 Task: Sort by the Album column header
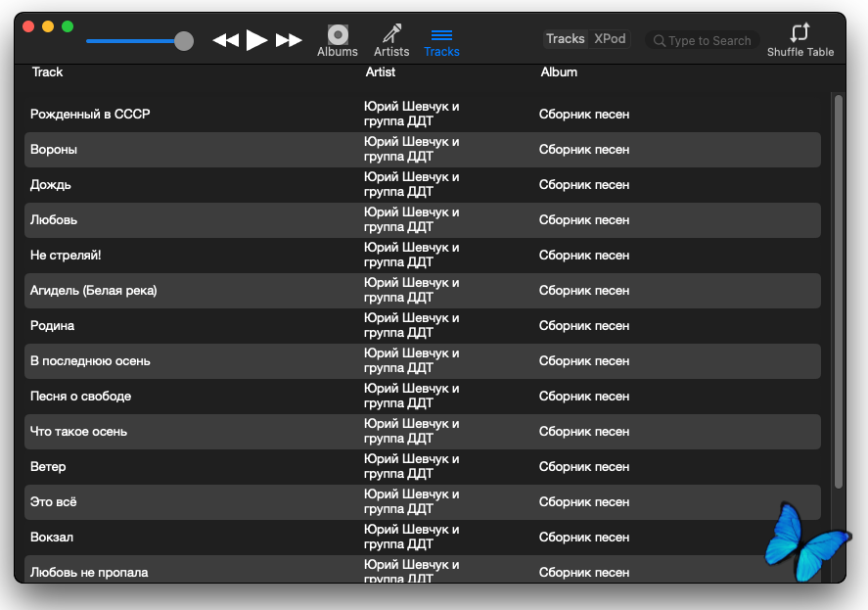[559, 72]
